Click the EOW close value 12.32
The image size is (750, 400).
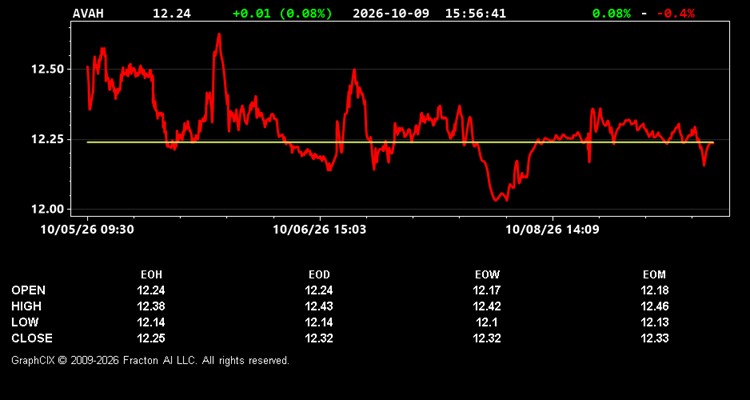(x=487, y=338)
